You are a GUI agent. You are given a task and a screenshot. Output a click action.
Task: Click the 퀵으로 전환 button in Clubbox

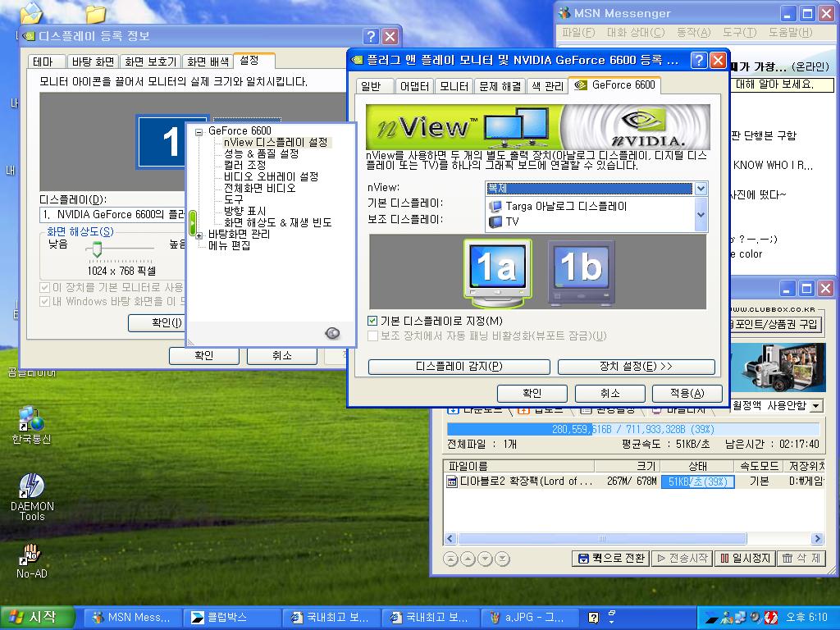tap(611, 558)
